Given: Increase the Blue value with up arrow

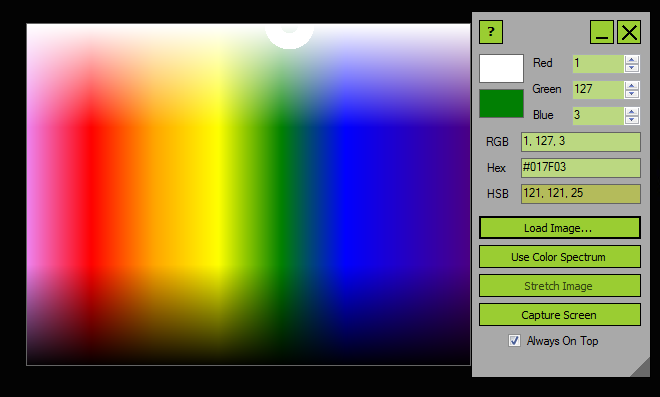Looking at the screenshot, I should 631,112.
